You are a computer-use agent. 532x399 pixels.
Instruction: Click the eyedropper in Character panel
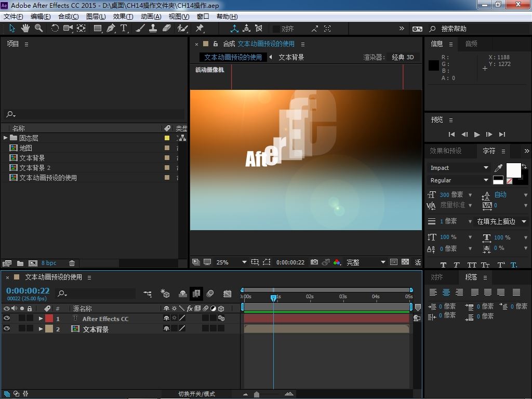[x=498, y=168]
